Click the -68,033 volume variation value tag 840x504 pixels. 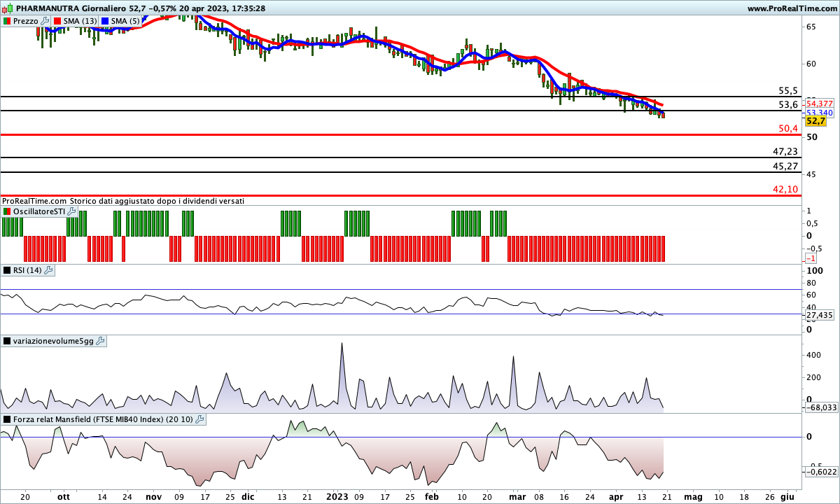pyautogui.click(x=821, y=407)
